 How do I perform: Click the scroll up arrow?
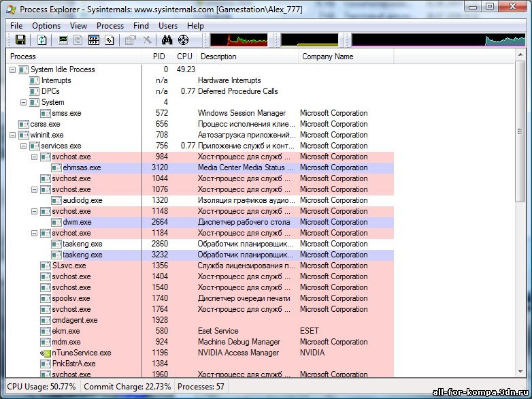[520, 54]
